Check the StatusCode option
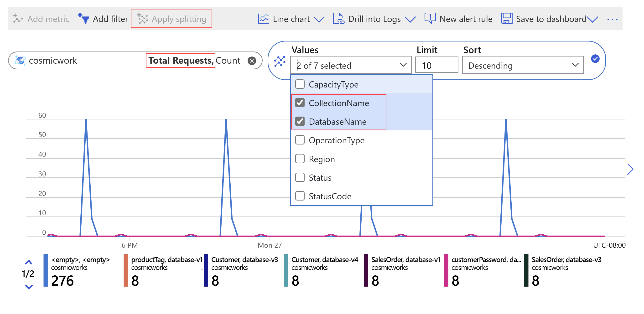The width and height of the screenshot is (644, 314). (x=300, y=196)
